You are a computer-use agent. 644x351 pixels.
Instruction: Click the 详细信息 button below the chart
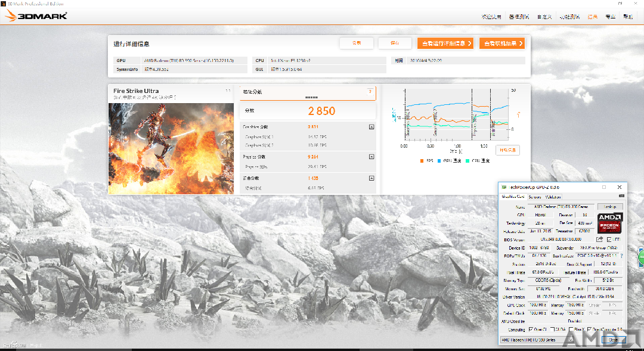click(507, 150)
